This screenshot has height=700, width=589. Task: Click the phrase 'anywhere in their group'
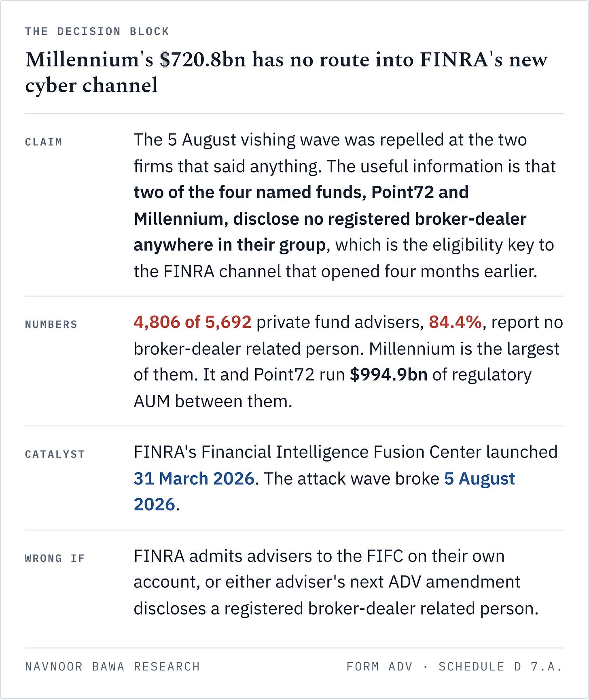[x=230, y=245]
